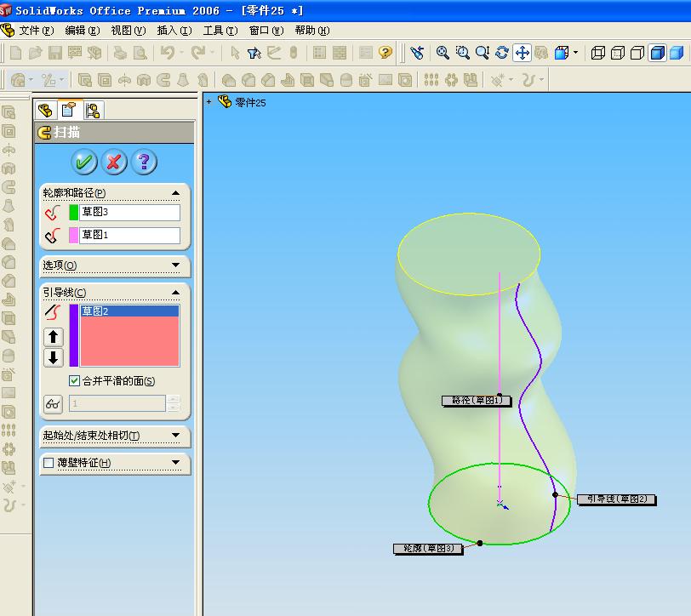
Task: Expand the 选项 section
Action: click(x=175, y=265)
